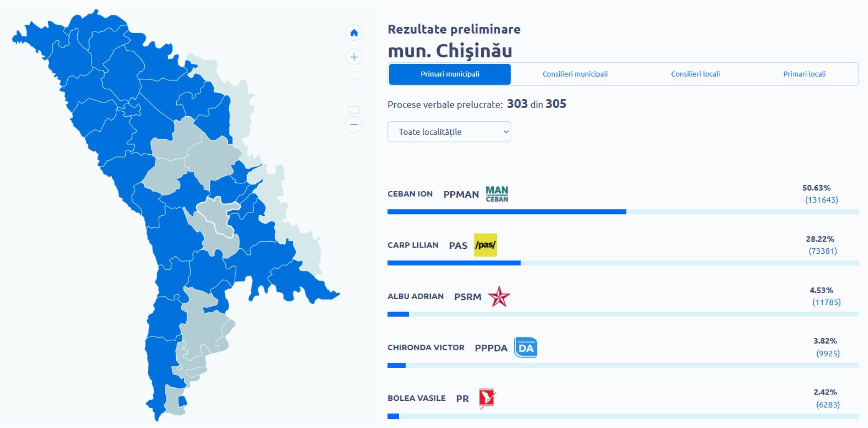868x428 pixels.
Task: Open the Toate localitățile dropdown
Action: pos(449,132)
